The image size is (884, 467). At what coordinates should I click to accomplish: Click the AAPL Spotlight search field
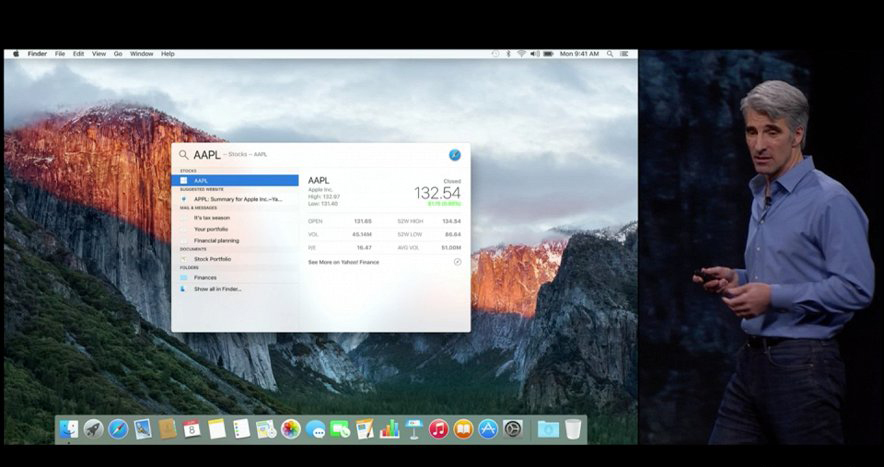[x=319, y=155]
